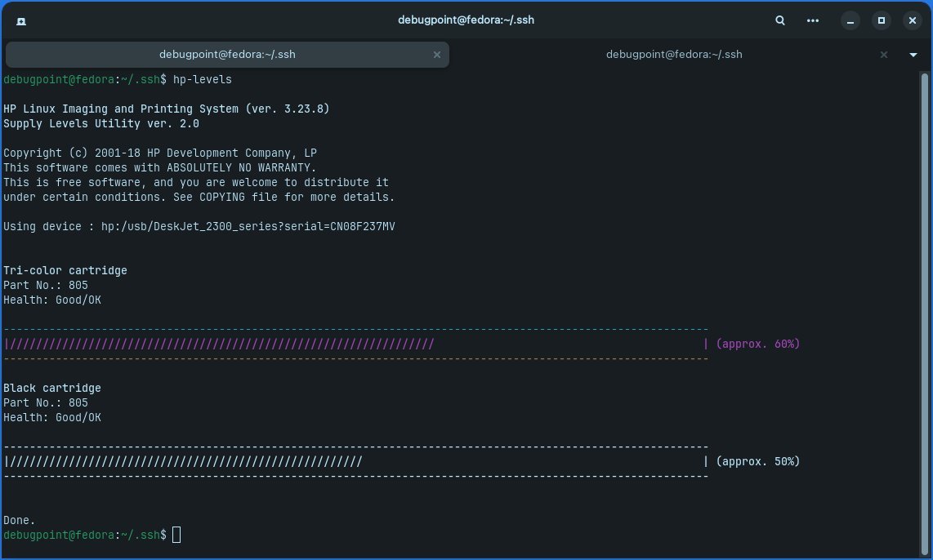
Task: Click the "Black cartridge" heading
Action: (52, 389)
